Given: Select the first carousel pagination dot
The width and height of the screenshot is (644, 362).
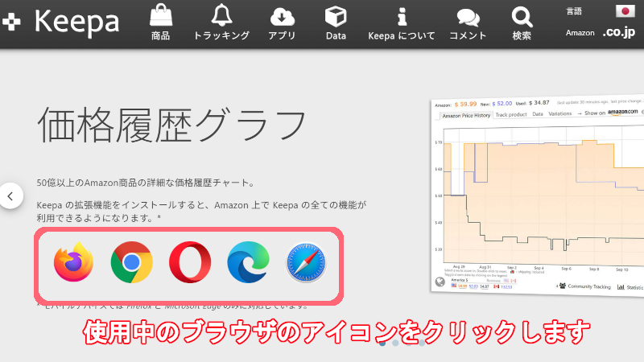Looking at the screenshot, I should pyautogui.click(x=382, y=342).
